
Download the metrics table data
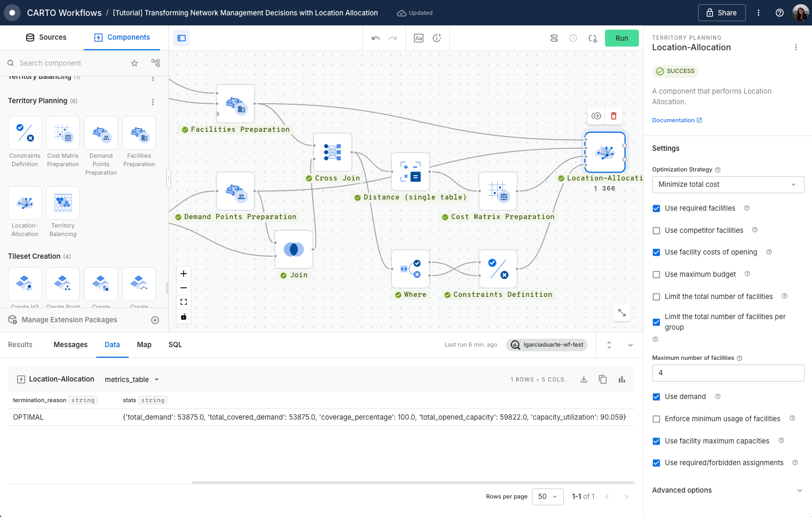coord(584,379)
